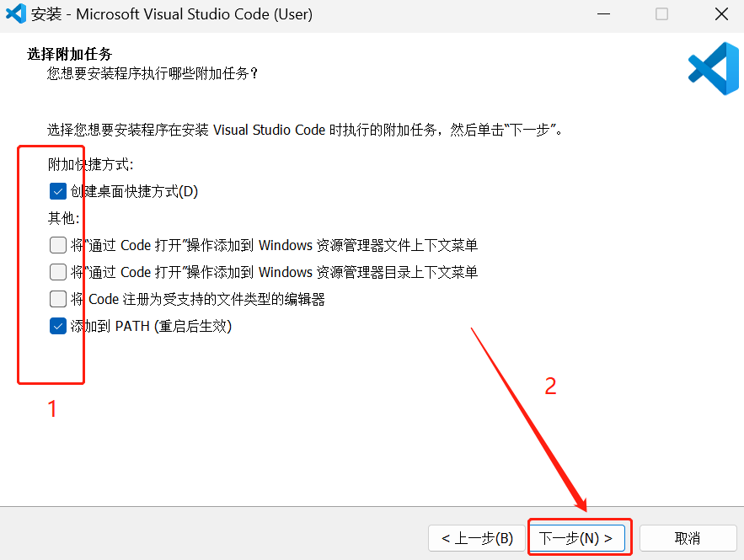Check 将 Code 注册为受支持的文件类型的编辑器
The image size is (744, 560).
(x=57, y=299)
